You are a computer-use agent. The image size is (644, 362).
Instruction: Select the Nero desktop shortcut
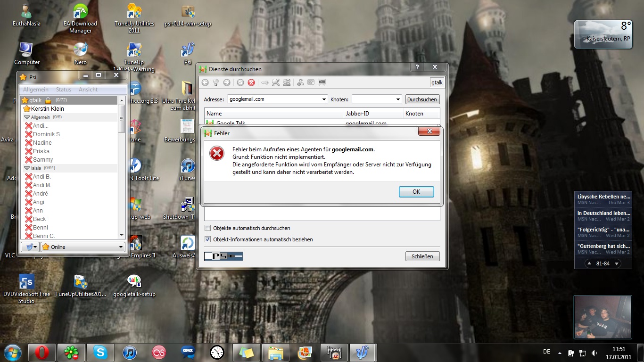[x=81, y=54]
